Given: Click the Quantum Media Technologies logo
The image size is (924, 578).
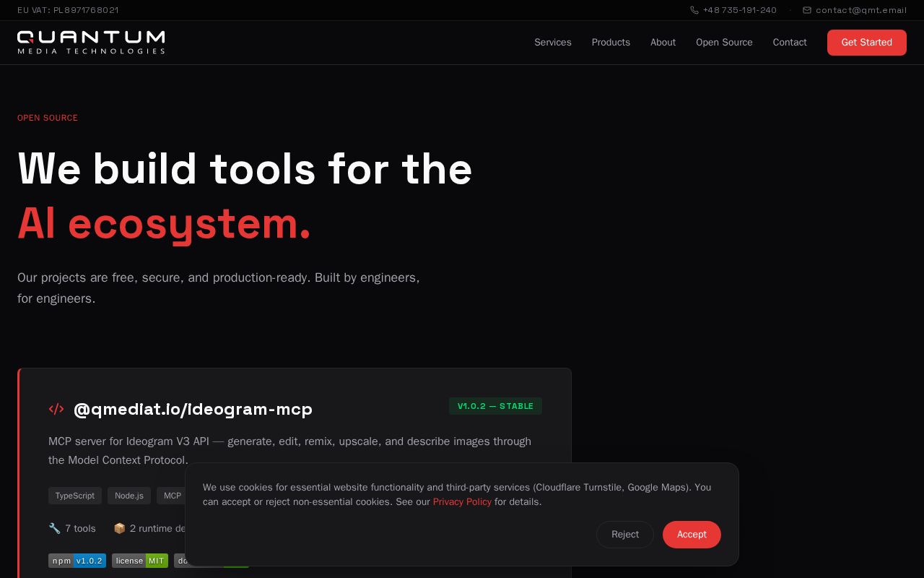Looking at the screenshot, I should (x=91, y=43).
